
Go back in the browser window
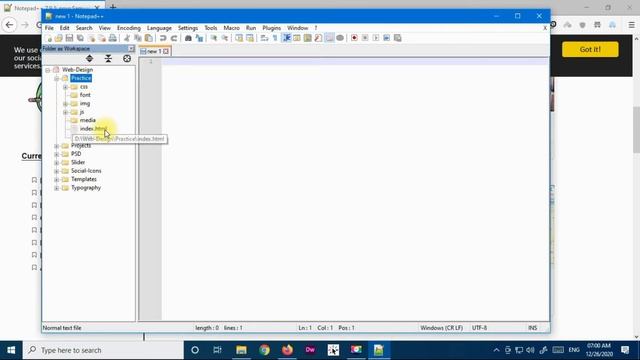(x=9, y=25)
